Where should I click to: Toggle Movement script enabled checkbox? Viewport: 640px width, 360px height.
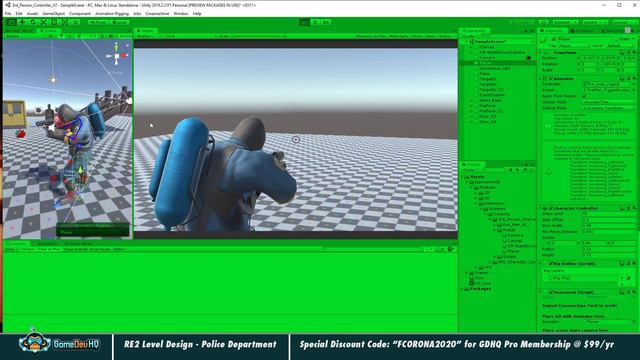pyautogui.click(x=551, y=292)
